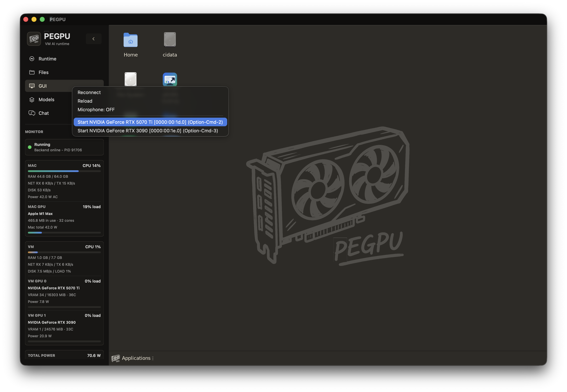Click 'NET RX 6 KB/s / TX 15 KB/s'
Screen dimensions: 567x392
(x=51, y=183)
